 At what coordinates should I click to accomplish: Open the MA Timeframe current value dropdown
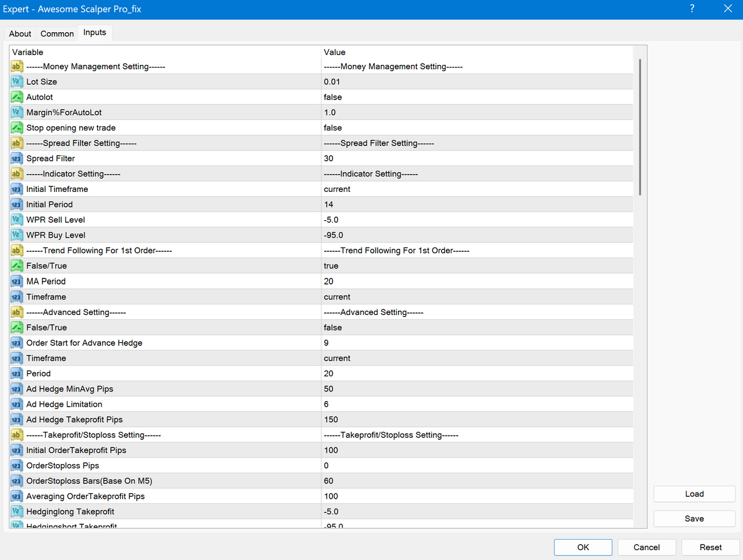(337, 297)
